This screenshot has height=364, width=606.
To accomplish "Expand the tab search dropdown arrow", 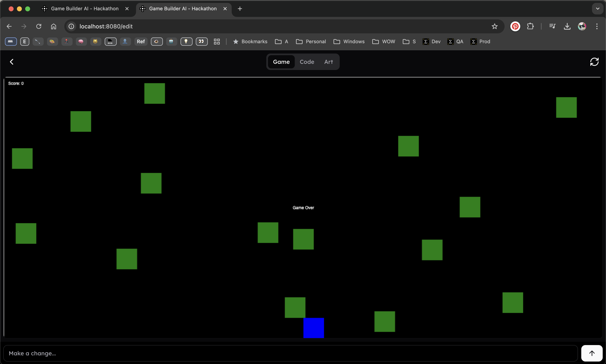I will click(x=597, y=9).
